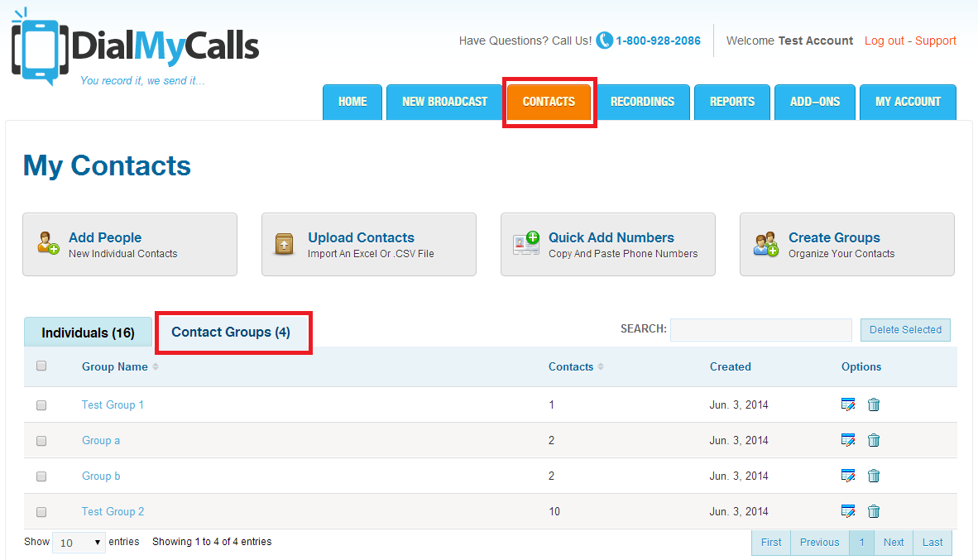Screen dimensions: 978x560
Task: Click in the SEARCH input field
Action: 761,330
